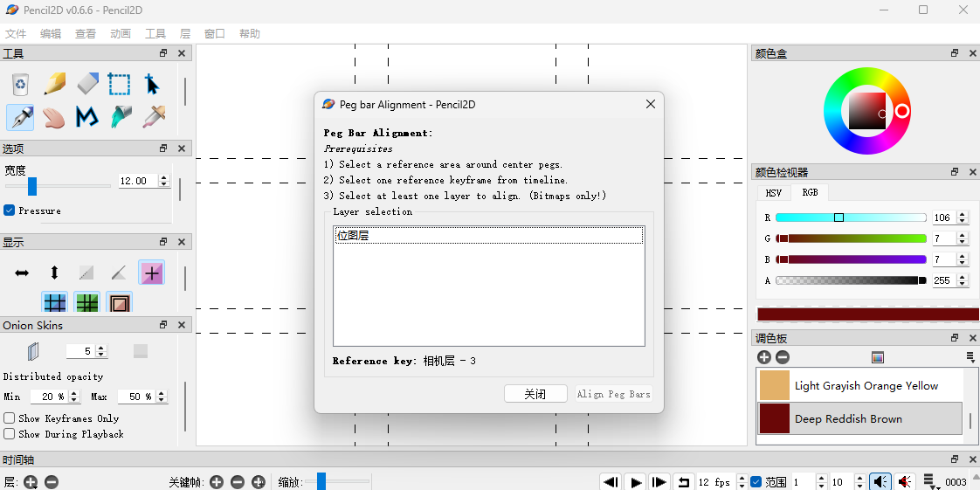This screenshot has width=980, height=490.
Task: Step the onion skin count spinner
Action: click(101, 351)
